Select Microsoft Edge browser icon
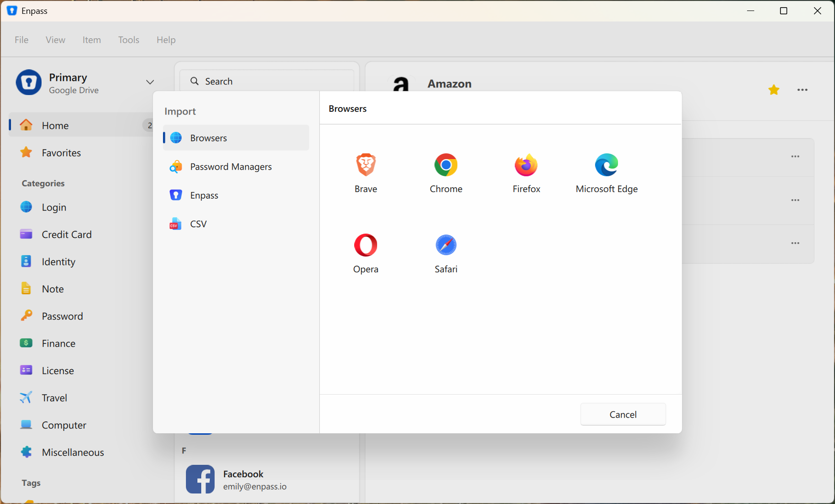835x504 pixels. 607,165
